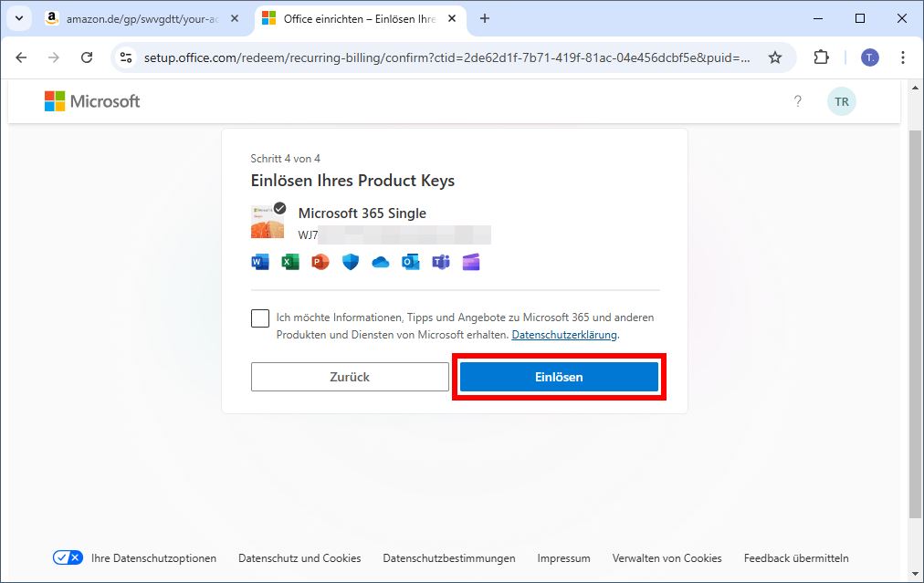Open the Outlook app icon

[410, 262]
